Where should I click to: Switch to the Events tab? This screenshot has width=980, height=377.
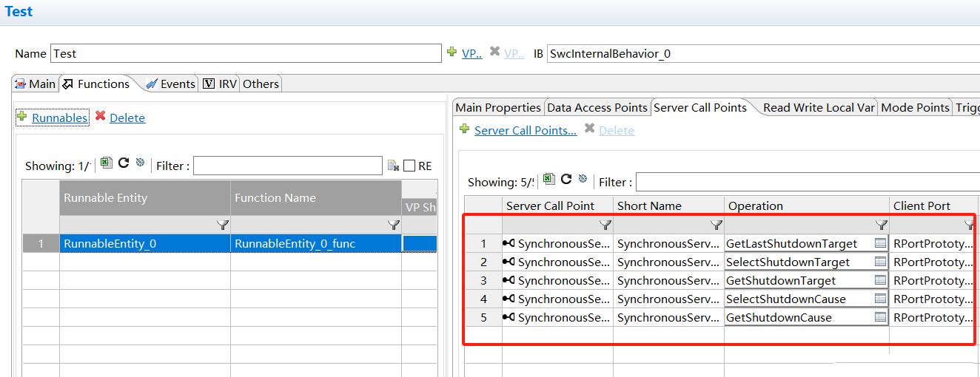(x=171, y=84)
